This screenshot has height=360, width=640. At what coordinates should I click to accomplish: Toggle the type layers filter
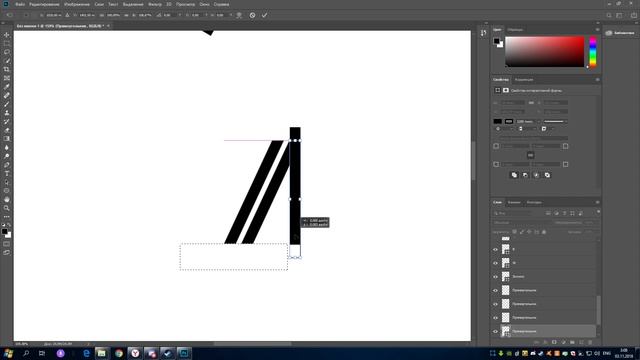pyautogui.click(x=564, y=213)
